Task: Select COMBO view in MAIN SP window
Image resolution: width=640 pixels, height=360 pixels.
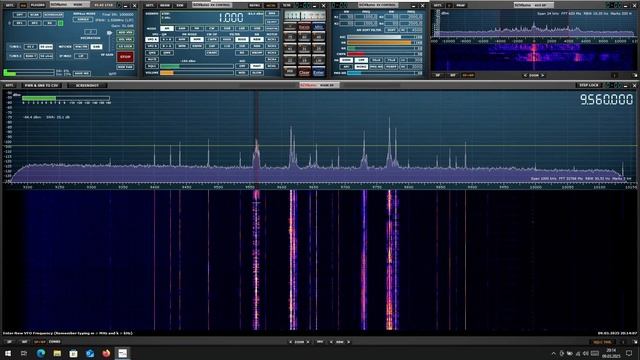Action: pyautogui.click(x=54, y=342)
